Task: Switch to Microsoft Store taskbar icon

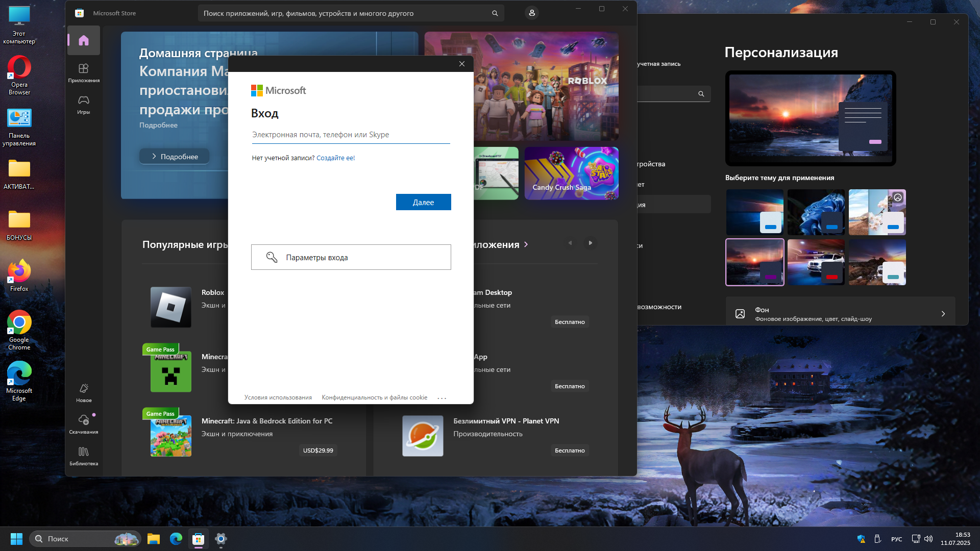Action: pyautogui.click(x=199, y=539)
